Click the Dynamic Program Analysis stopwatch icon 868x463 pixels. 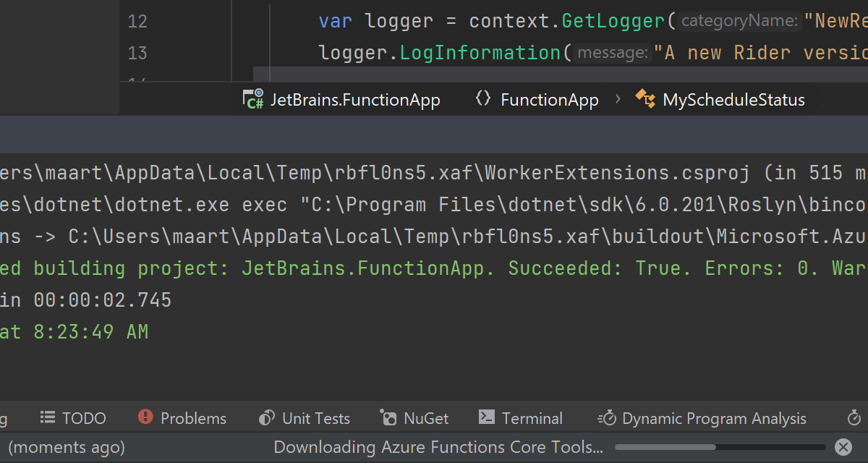coord(606,418)
